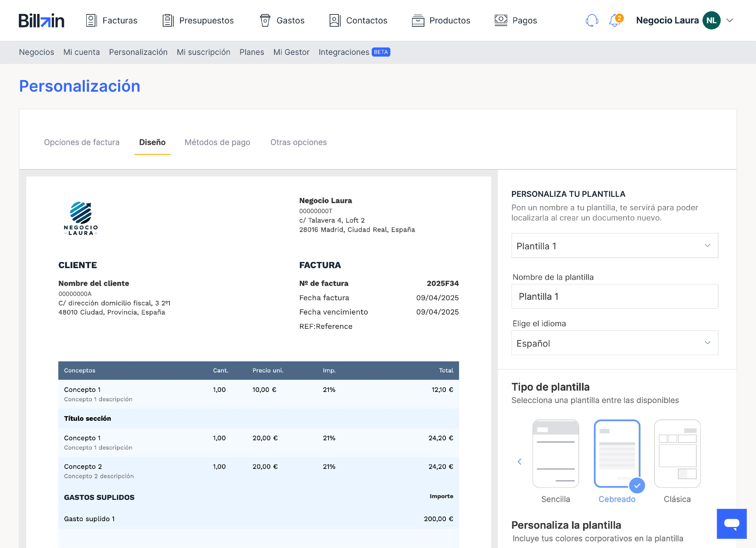Open notifications bell icon
This screenshot has height=548, width=756.
point(615,21)
